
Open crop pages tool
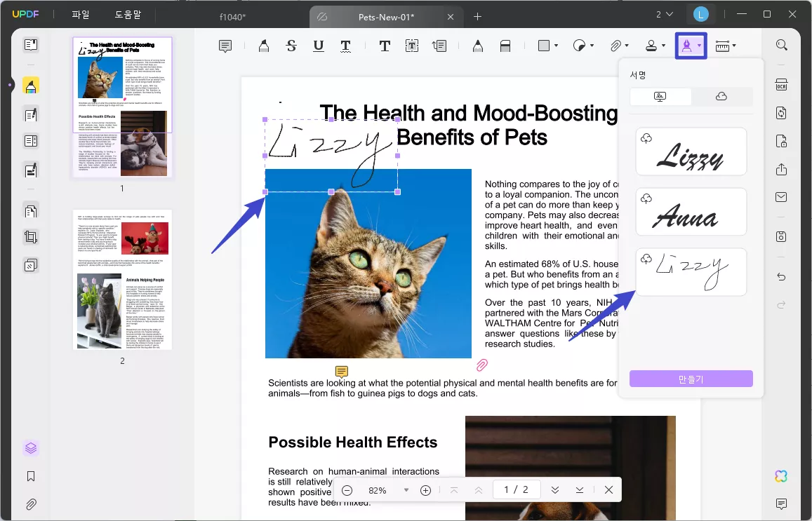point(31,238)
